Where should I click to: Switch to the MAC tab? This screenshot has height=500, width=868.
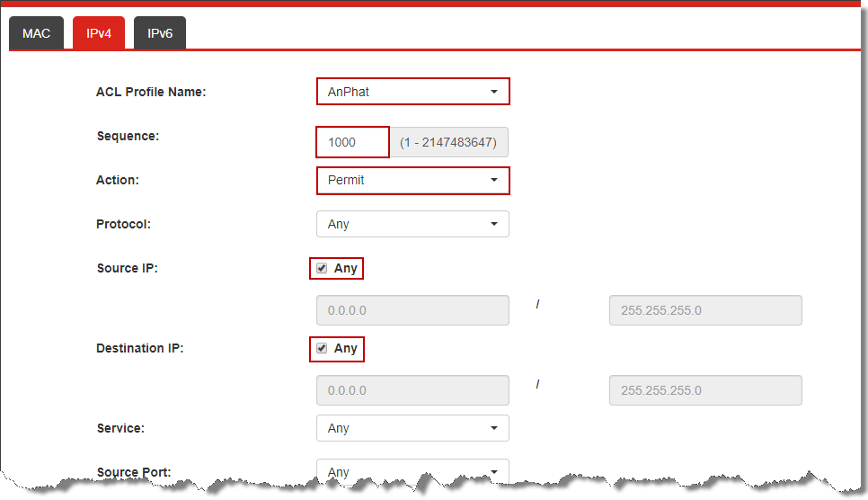[36, 33]
